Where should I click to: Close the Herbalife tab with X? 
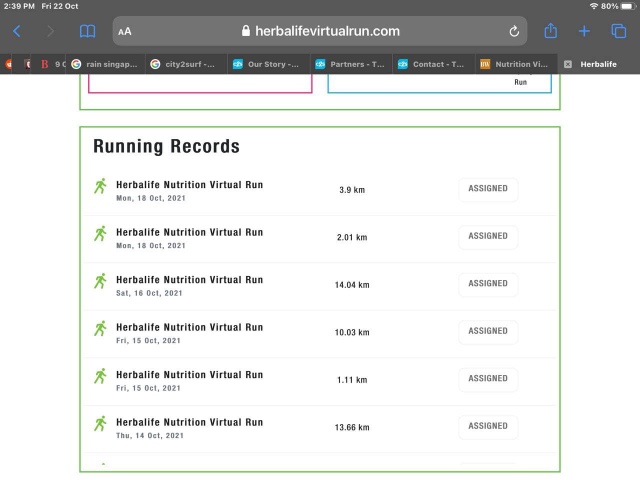tap(568, 64)
